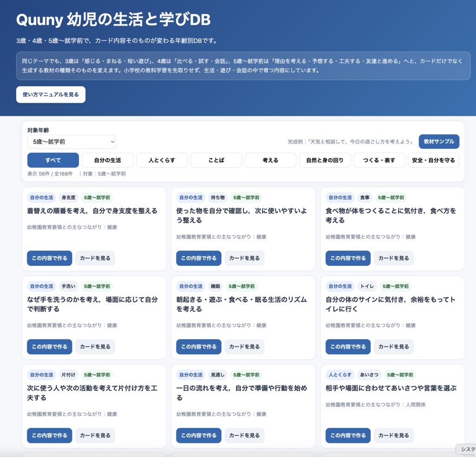Click title 一日の流れを考え，自分で準備や行動を始める

242,393
